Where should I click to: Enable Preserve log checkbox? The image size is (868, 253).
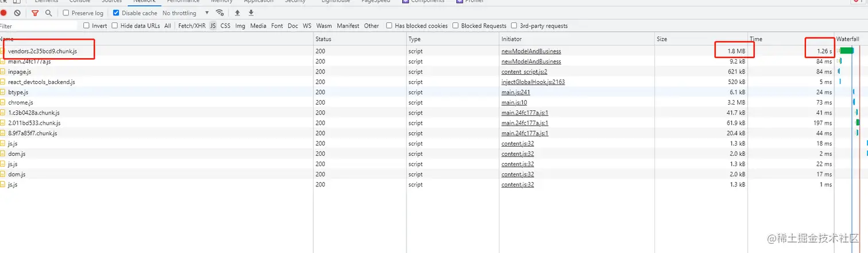click(65, 13)
